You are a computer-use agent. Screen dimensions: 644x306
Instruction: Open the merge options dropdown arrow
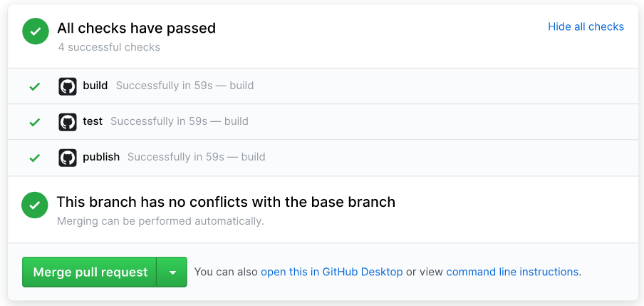coord(172,272)
